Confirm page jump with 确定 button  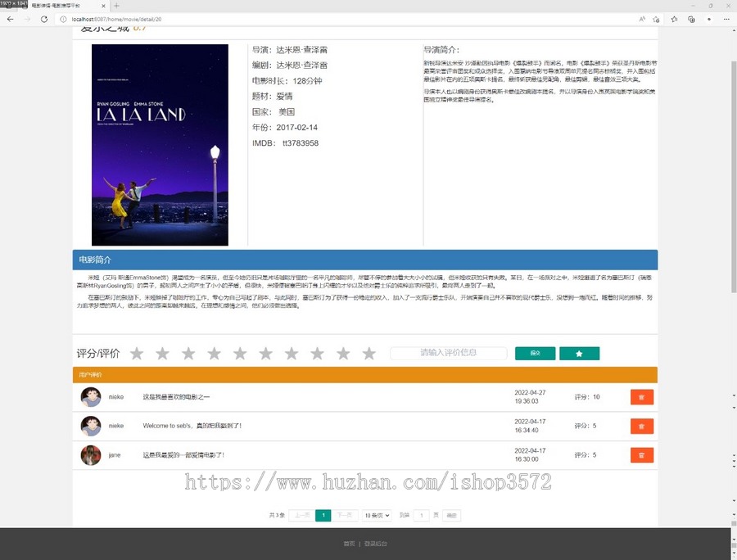click(451, 515)
